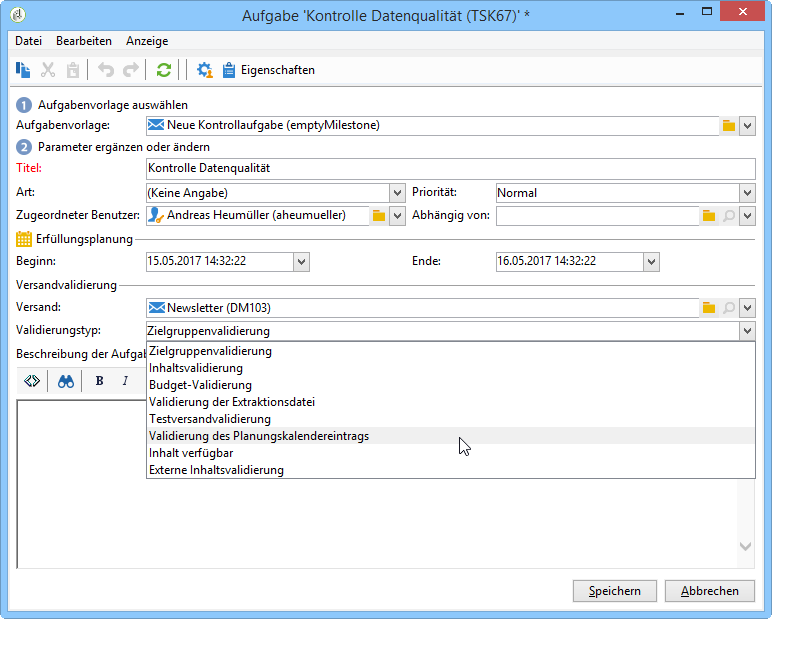Screen dimensions: 804x651
Task: Click the cut scissors icon
Action: [x=48, y=70]
